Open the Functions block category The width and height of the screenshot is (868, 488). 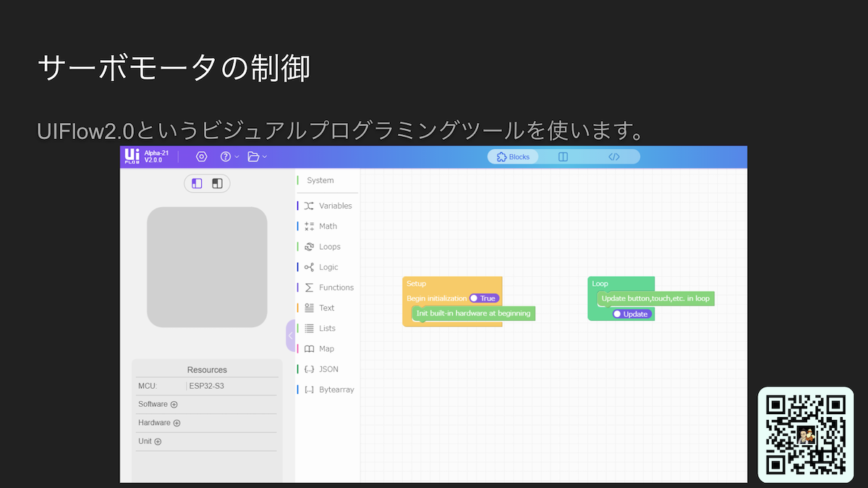pyautogui.click(x=328, y=287)
